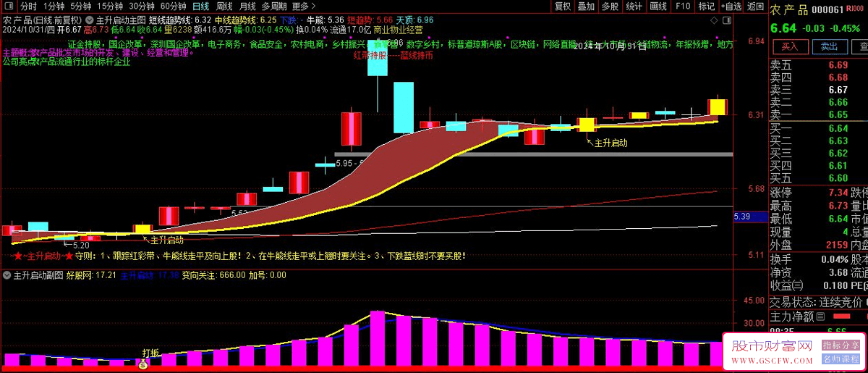Viewport: 868px width, 373px height.
Task: Select the 15分钟 period tab
Action: (111, 7)
